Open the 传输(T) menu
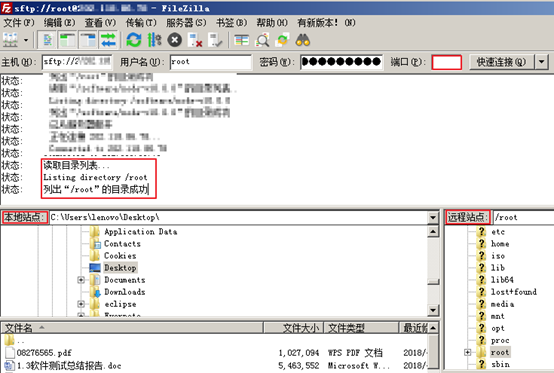The width and height of the screenshot is (554, 373). [x=141, y=23]
